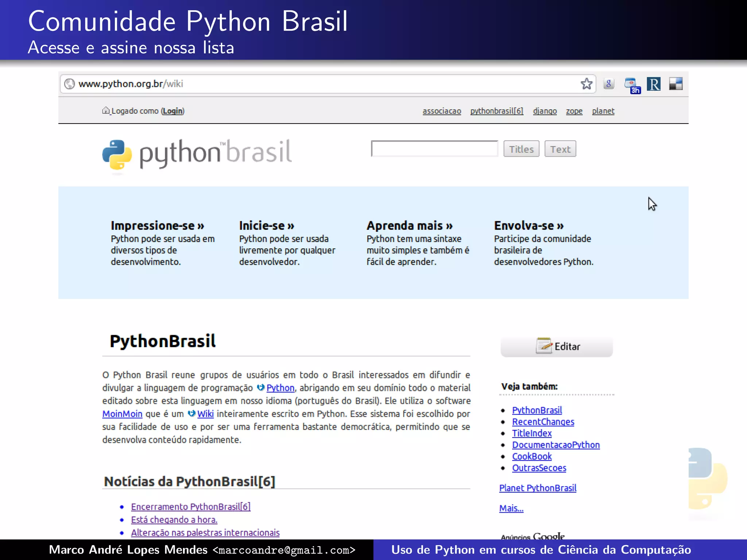Open the Planet PythonBrasil link
Screen dimensions: 747x560
(x=538, y=488)
